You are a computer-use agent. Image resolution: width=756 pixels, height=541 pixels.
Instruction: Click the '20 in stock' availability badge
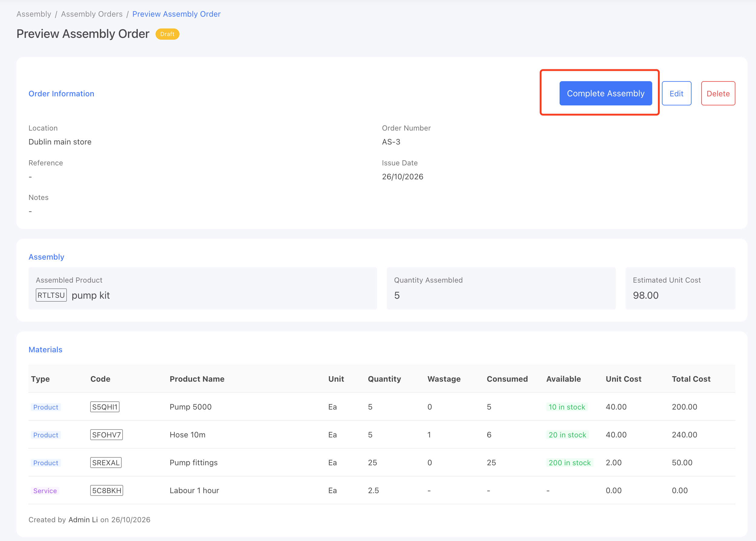567,435
